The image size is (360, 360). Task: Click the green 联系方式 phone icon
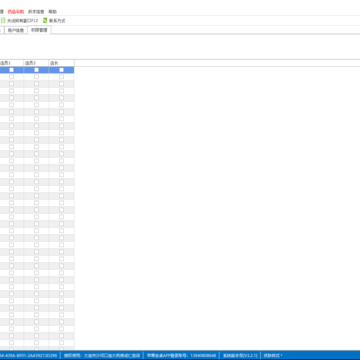pos(45,20)
